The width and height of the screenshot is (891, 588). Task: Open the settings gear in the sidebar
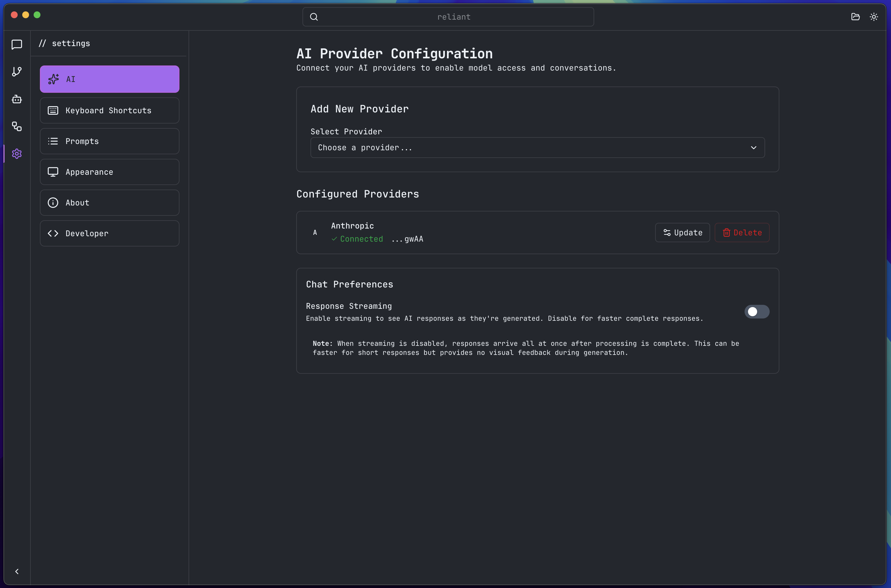pos(17,154)
